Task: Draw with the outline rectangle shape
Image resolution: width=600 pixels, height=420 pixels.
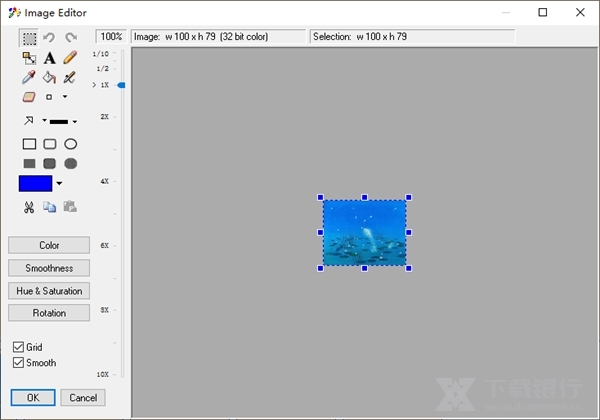Action: point(29,144)
